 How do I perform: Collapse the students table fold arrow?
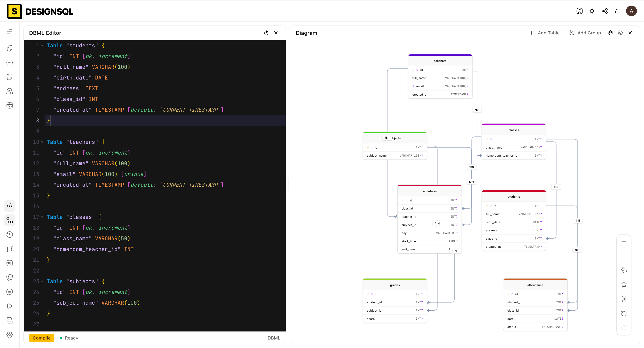(42, 45)
